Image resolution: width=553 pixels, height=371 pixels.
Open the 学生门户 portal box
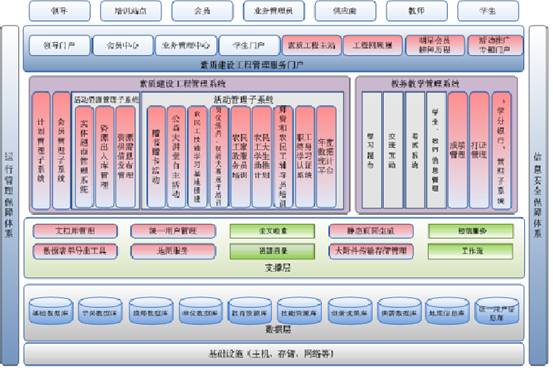point(249,45)
